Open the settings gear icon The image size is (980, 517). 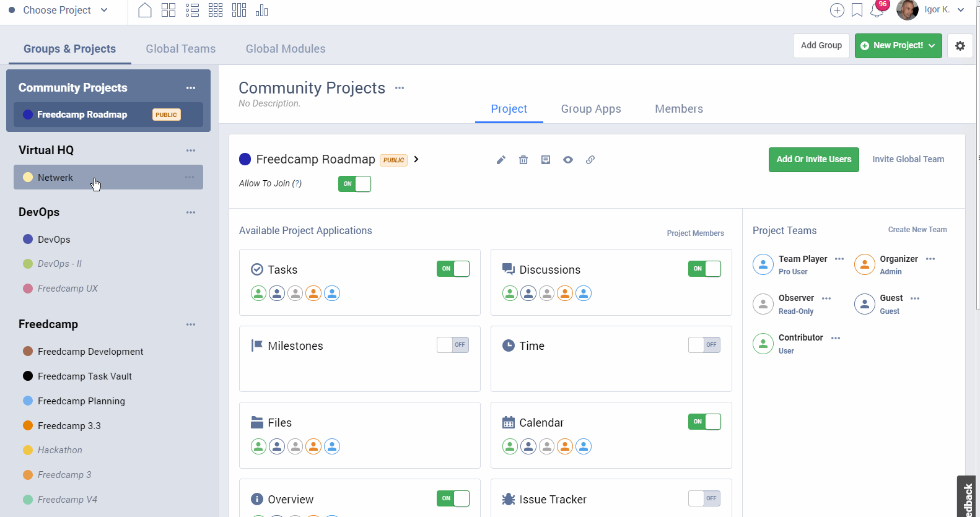tap(960, 46)
